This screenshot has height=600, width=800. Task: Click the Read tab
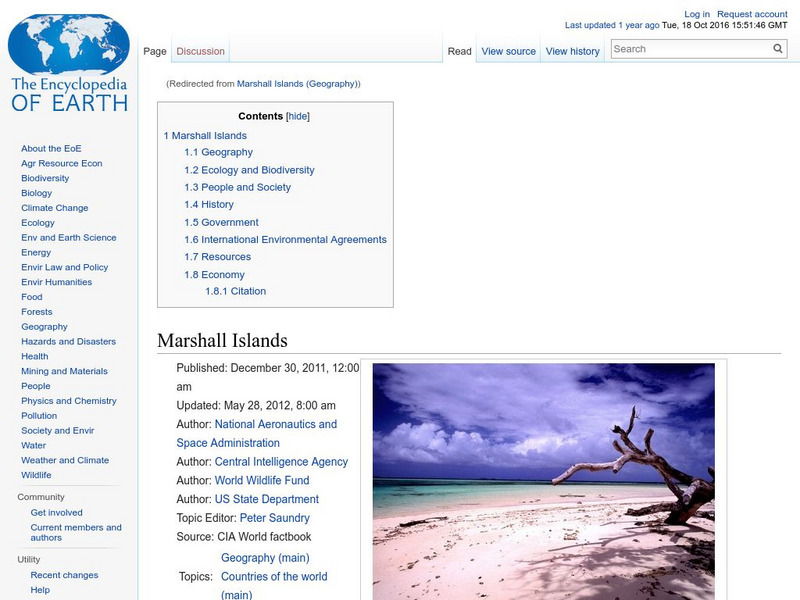tap(458, 50)
